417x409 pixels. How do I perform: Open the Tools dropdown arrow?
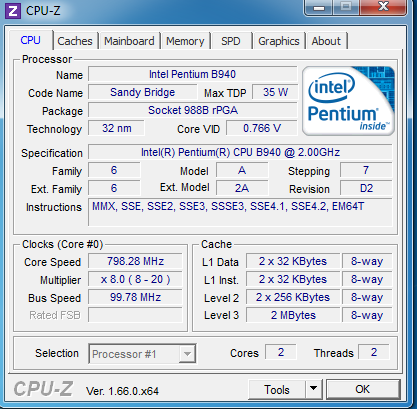(x=313, y=389)
